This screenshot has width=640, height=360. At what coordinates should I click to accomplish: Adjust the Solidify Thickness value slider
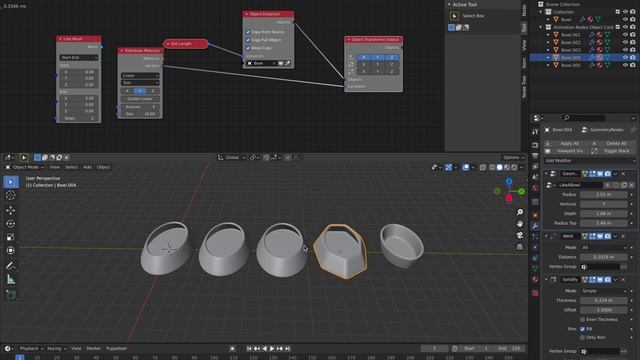pyautogui.click(x=604, y=301)
